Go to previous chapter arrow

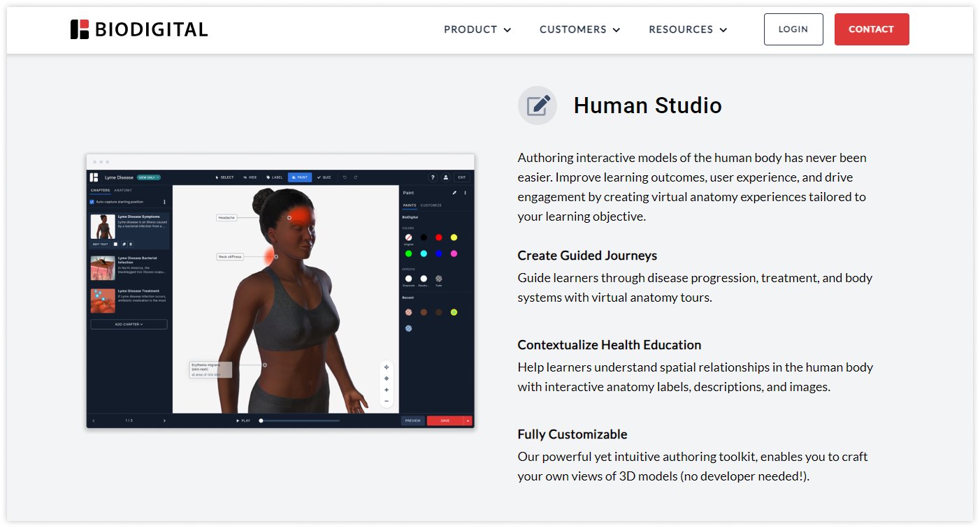[x=94, y=420]
